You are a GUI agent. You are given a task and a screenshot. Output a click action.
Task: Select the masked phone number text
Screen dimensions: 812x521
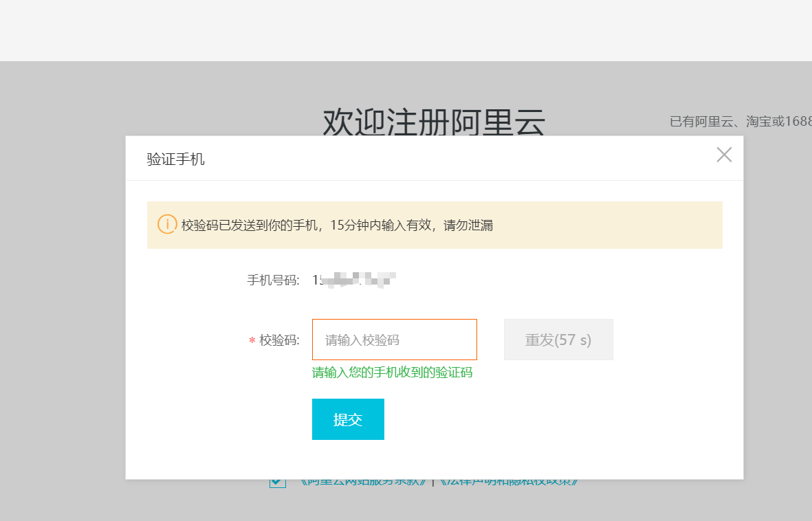point(353,280)
